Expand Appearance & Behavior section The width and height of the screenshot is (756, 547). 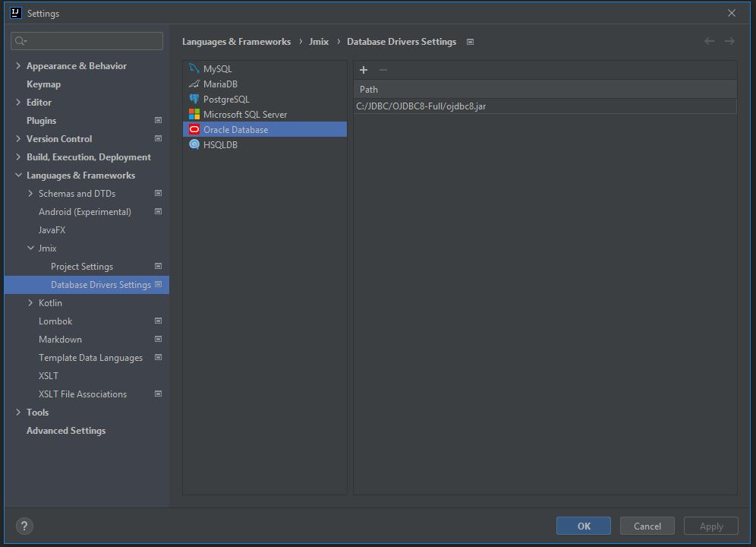18,65
